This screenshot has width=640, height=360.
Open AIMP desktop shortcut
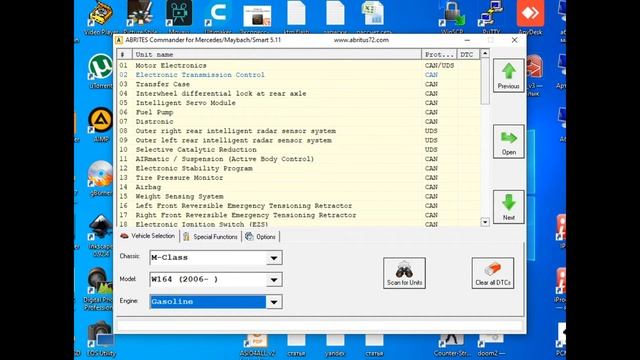pos(100,124)
